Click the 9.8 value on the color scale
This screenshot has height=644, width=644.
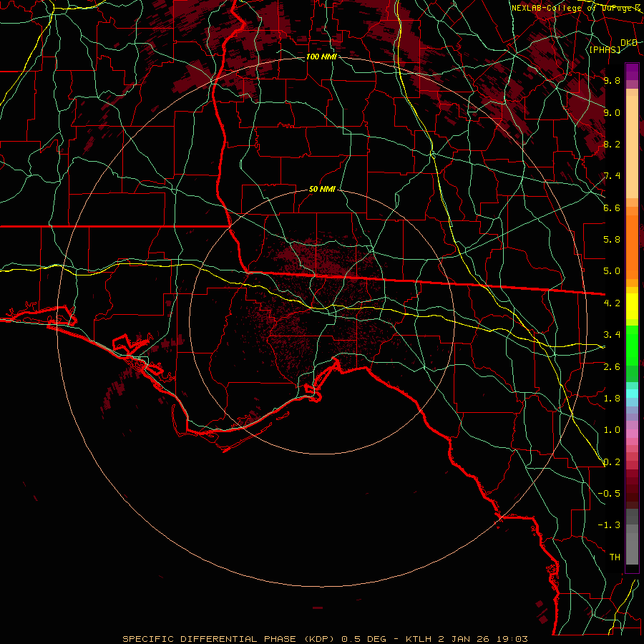(x=612, y=80)
